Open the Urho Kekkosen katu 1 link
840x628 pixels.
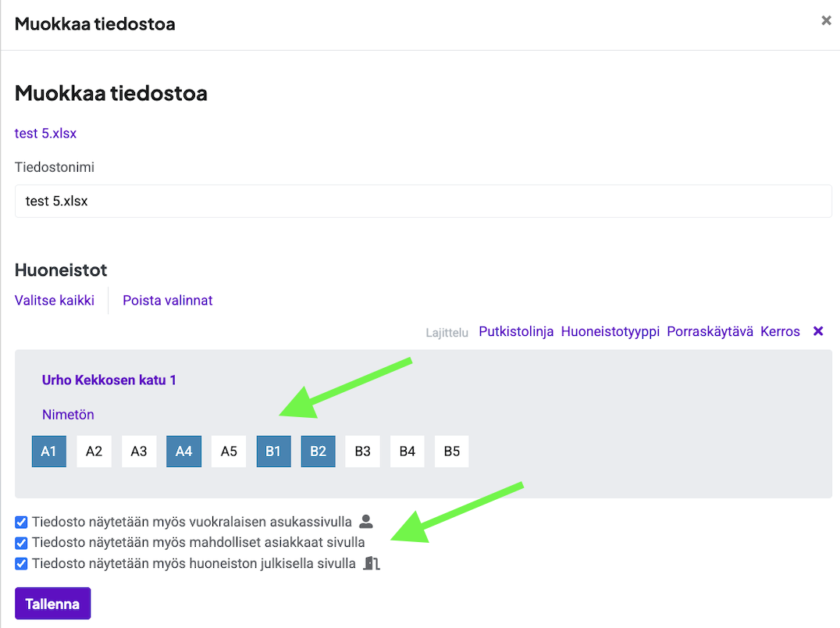tap(109, 380)
